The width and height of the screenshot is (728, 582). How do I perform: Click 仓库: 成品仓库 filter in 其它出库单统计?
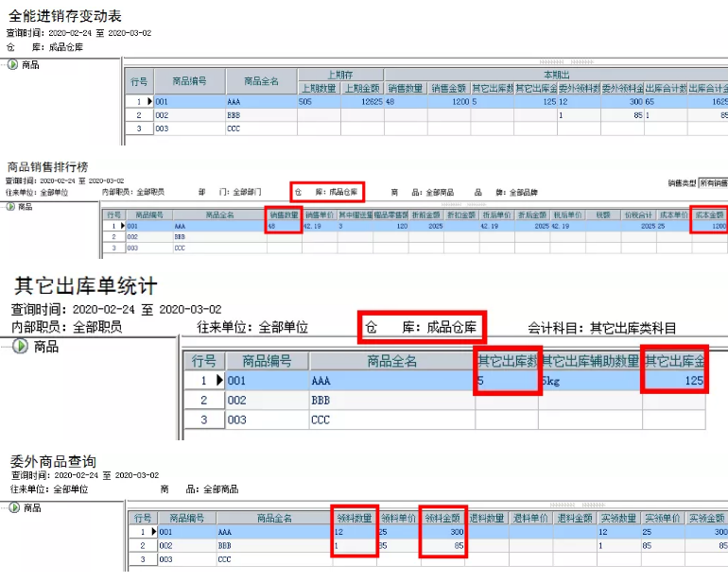pyautogui.click(x=421, y=327)
